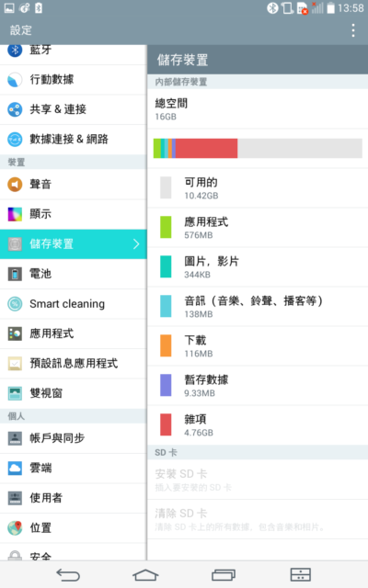This screenshot has width=368, height=588.
Task: Open 雜項 4.76GB storage entry
Action: point(258,424)
